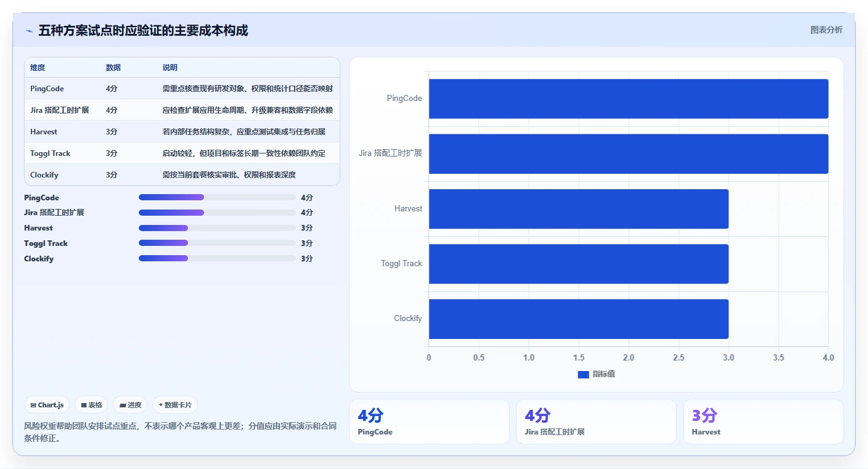Screen dimensions: 868x469
Task: Click the Clockify bar in the chart
Action: click(578, 319)
